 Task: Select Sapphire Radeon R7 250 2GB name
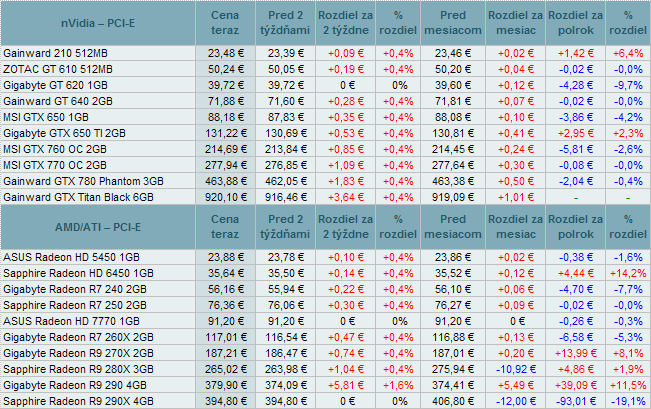tap(75, 306)
